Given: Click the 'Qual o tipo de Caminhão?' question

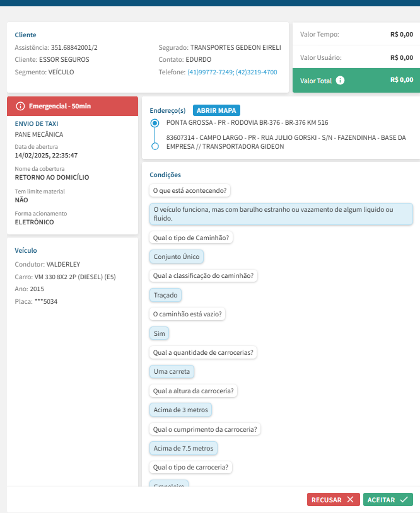Looking at the screenshot, I should 191,238.
